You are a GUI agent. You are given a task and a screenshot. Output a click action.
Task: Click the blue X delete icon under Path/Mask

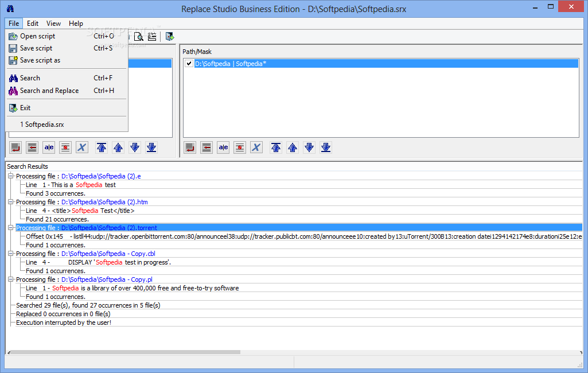tap(256, 147)
